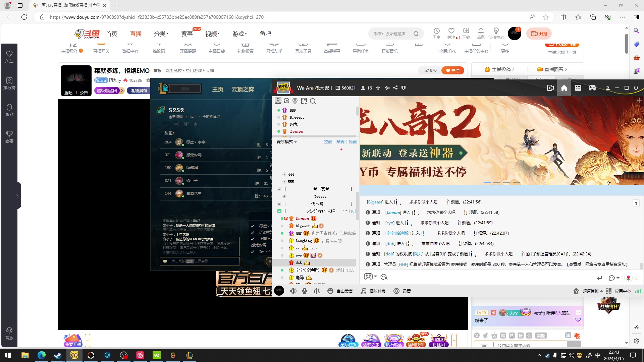This screenshot has width=644, height=362.
Task: Open the 麦序模式 dropdown
Action: click(x=287, y=142)
